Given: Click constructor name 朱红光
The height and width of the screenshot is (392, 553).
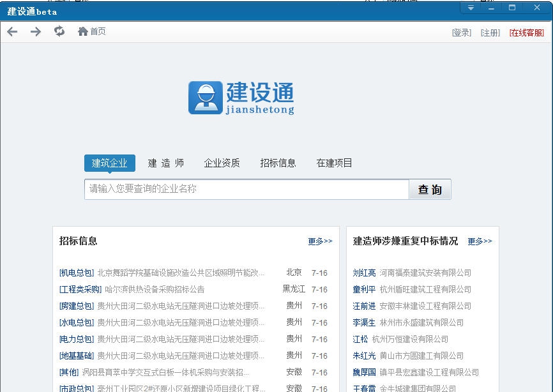Looking at the screenshot, I should (x=364, y=356).
